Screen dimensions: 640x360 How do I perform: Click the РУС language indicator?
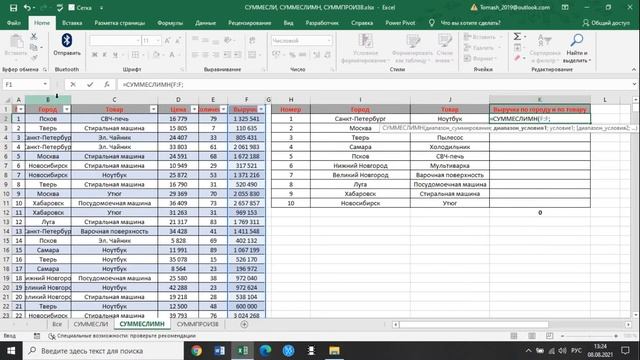[576, 351]
